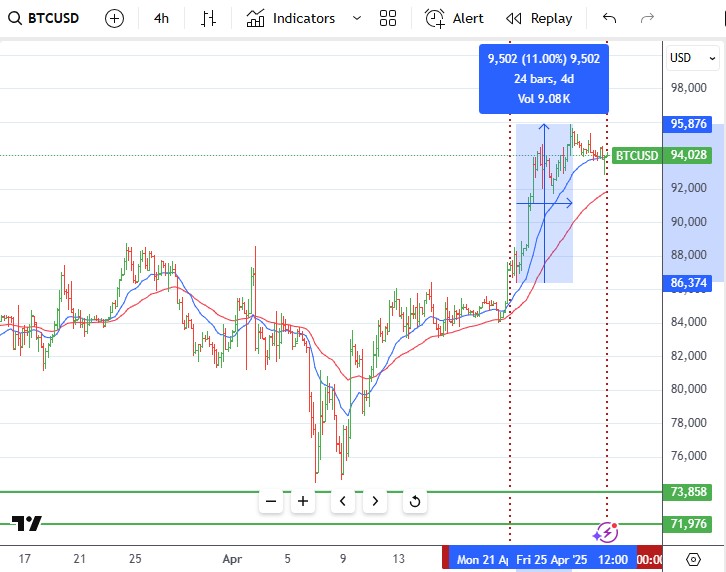Select the 73,858 horizontal line label
Image resolution: width=726 pixels, height=572 pixels.
[688, 491]
